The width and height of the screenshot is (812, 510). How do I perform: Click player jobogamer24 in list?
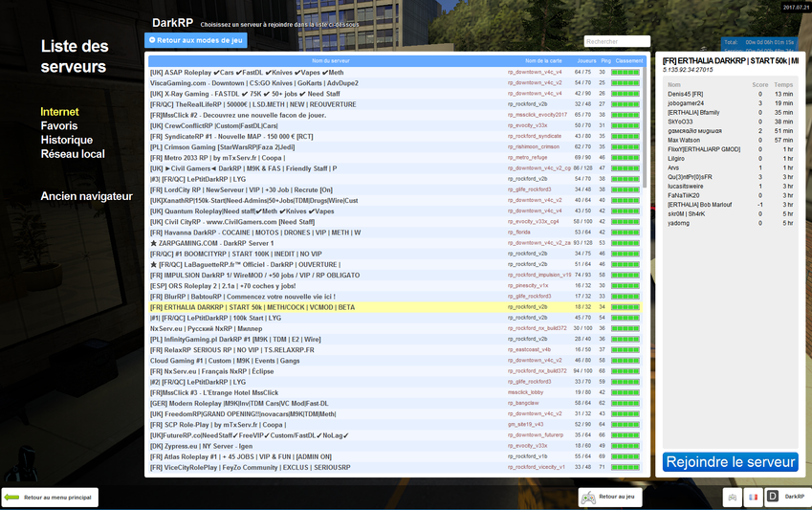(x=730, y=103)
